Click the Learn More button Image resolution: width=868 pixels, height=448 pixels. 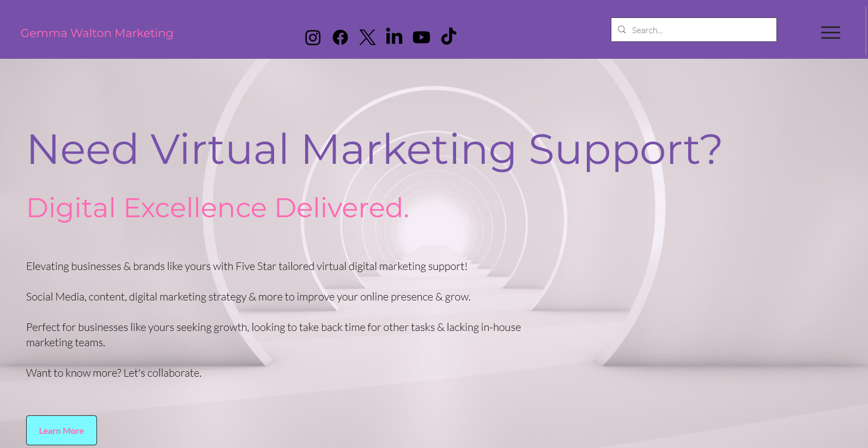62,431
